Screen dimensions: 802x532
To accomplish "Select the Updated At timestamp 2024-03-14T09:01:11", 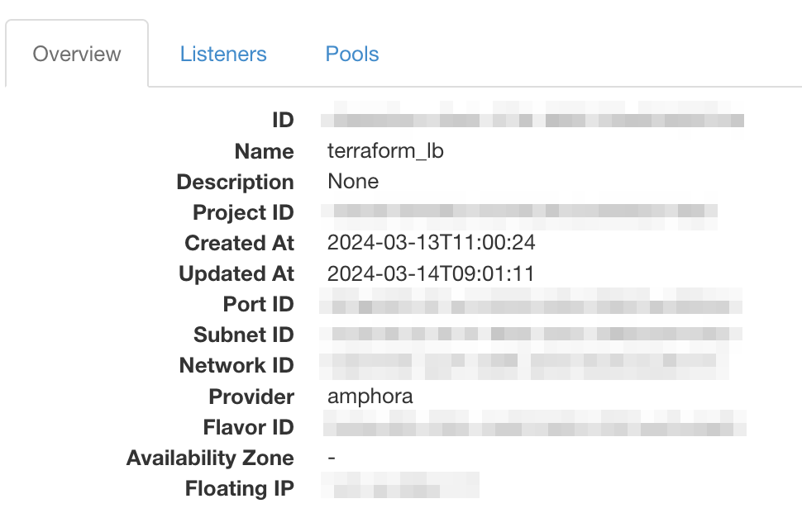I will point(431,274).
